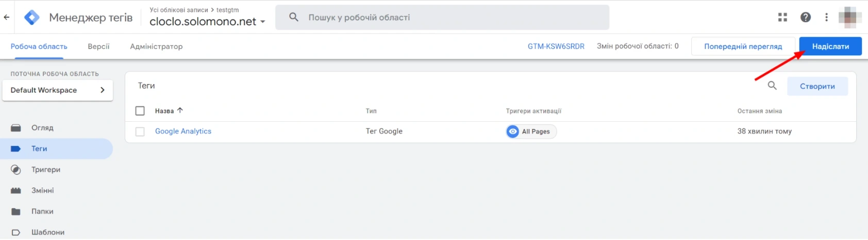Viewport: 868px width, 240px height.
Task: Expand Default Workspace selector
Action: (x=58, y=90)
